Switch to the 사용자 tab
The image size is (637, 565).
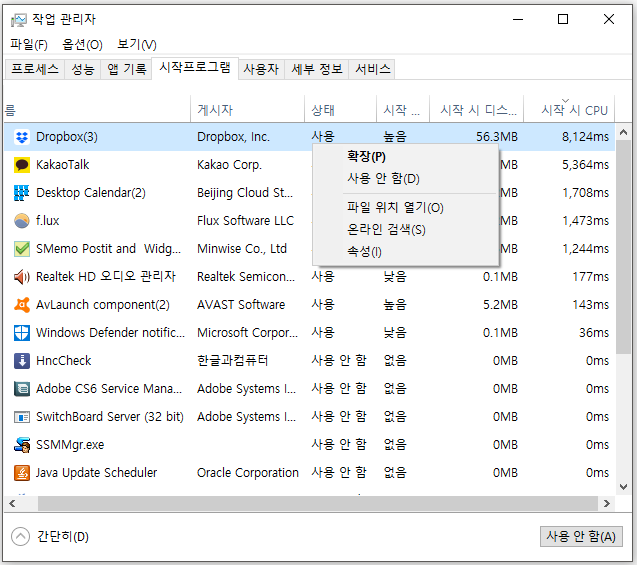[x=261, y=69]
